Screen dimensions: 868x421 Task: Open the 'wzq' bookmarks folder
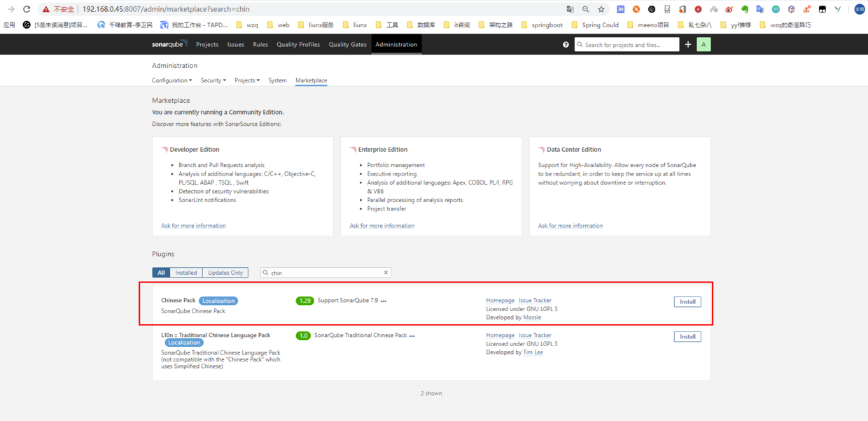click(247, 25)
